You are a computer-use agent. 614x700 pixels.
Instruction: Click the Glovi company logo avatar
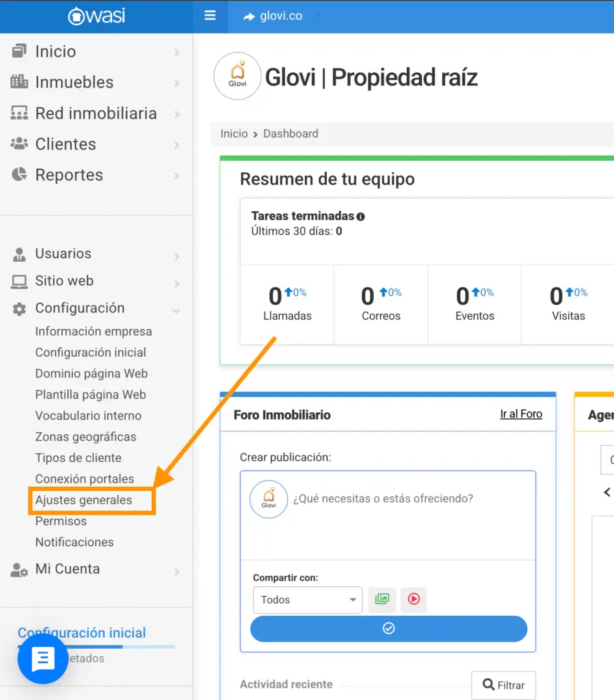point(237,77)
